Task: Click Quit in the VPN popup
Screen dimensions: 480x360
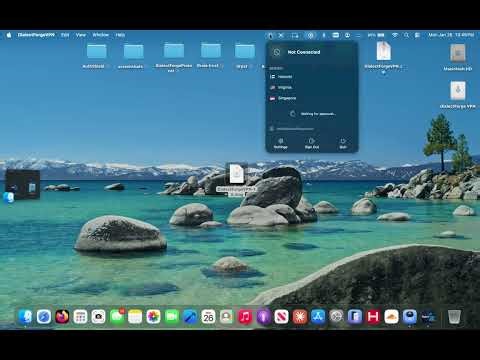Action: [343, 143]
